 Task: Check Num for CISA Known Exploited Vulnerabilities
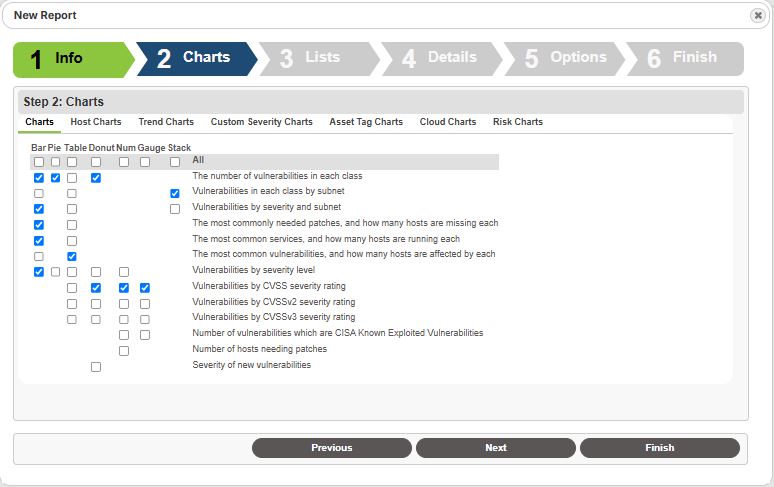coord(124,335)
